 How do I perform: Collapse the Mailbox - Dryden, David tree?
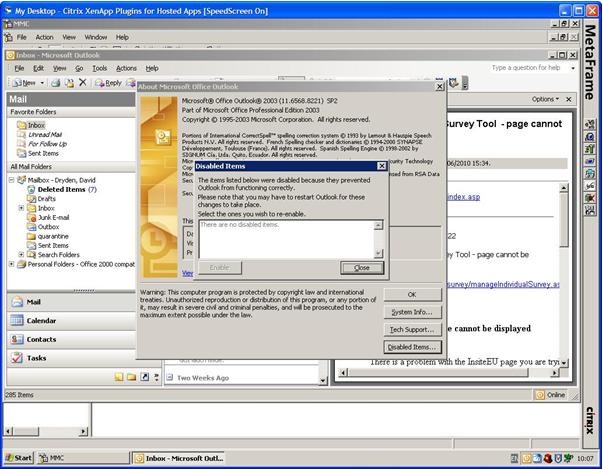coord(12,180)
